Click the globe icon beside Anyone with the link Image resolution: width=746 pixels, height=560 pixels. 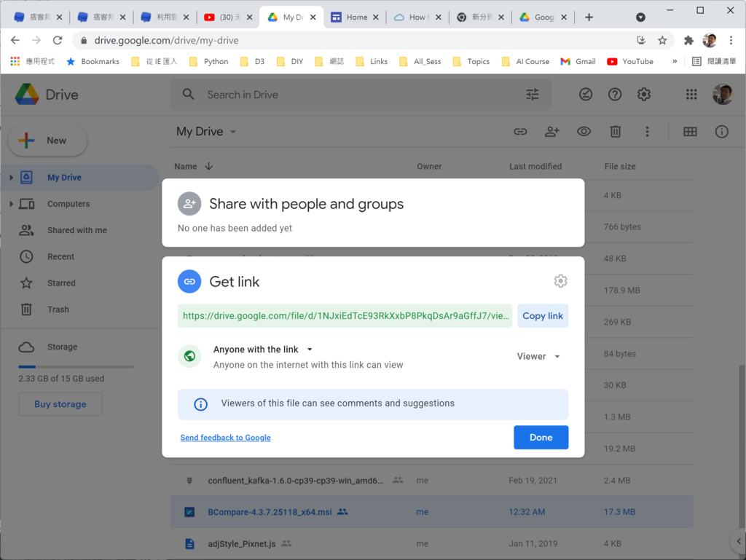(189, 356)
